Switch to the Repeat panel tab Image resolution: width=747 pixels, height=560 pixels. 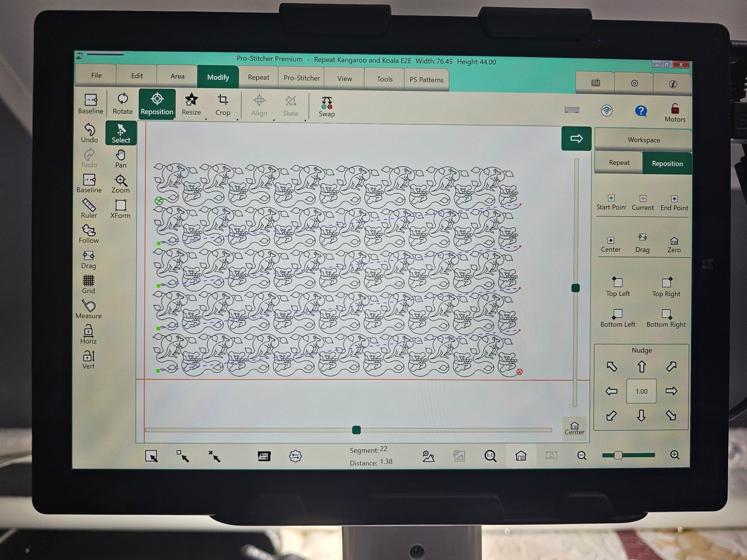point(619,163)
